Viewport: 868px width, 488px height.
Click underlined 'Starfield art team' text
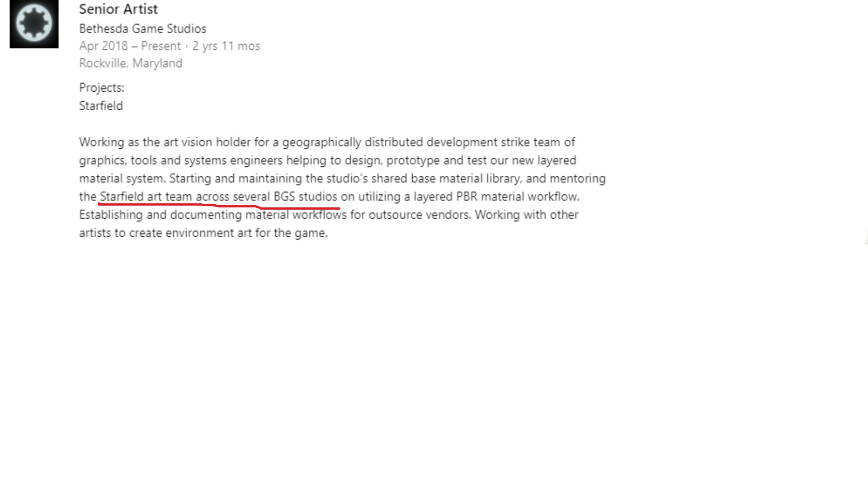pyautogui.click(x=146, y=197)
